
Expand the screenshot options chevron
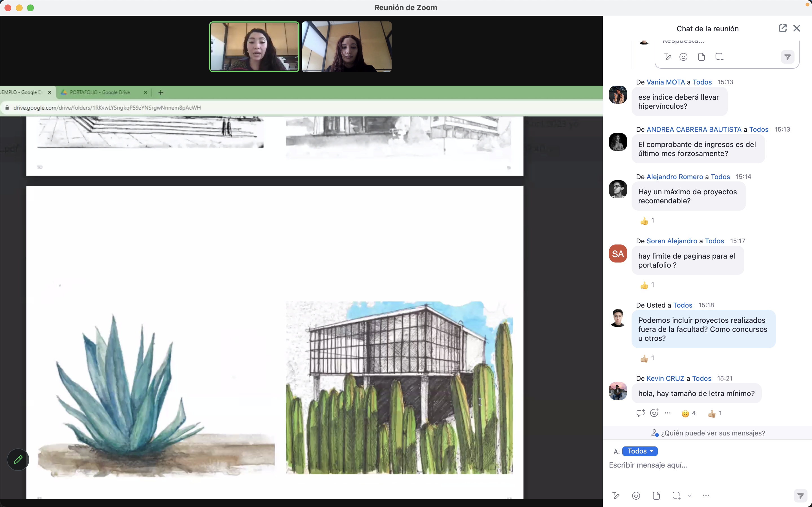(x=690, y=496)
